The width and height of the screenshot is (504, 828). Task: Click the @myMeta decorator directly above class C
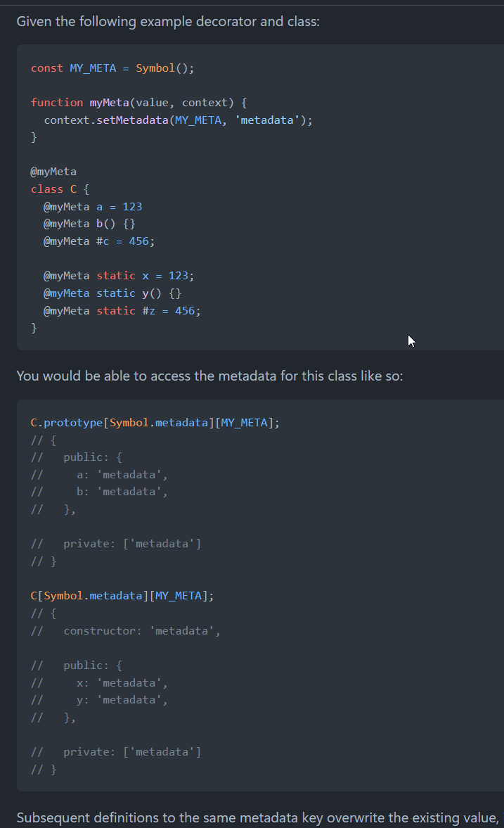tap(53, 172)
